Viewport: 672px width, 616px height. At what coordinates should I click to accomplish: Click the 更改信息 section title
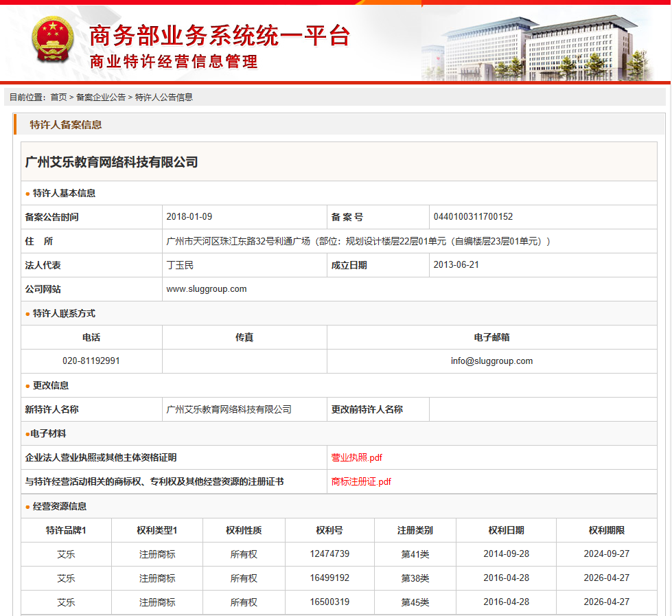51,385
